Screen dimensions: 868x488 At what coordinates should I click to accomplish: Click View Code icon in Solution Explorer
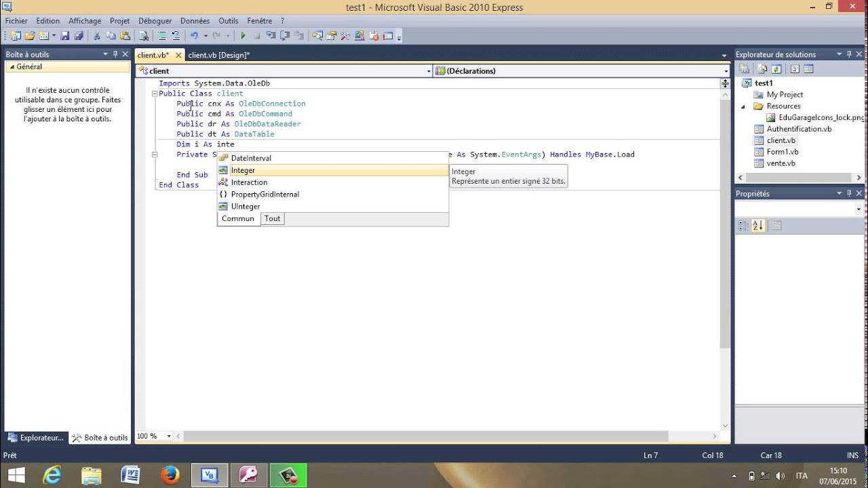[795, 68]
